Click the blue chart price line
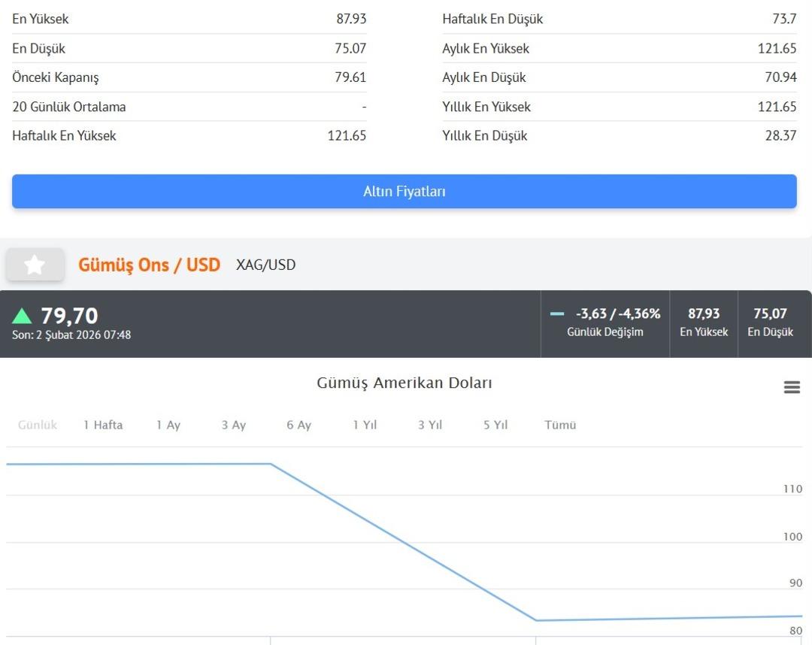The height and width of the screenshot is (645, 812). [403, 543]
